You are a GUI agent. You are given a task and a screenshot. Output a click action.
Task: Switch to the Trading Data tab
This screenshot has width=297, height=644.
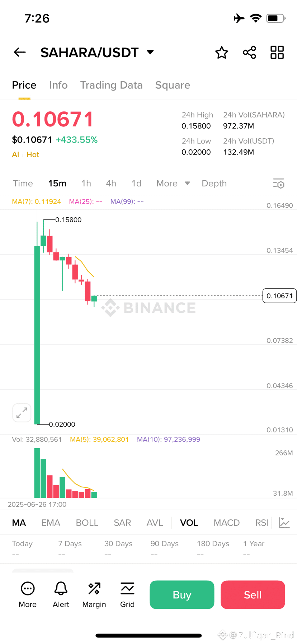pos(111,85)
